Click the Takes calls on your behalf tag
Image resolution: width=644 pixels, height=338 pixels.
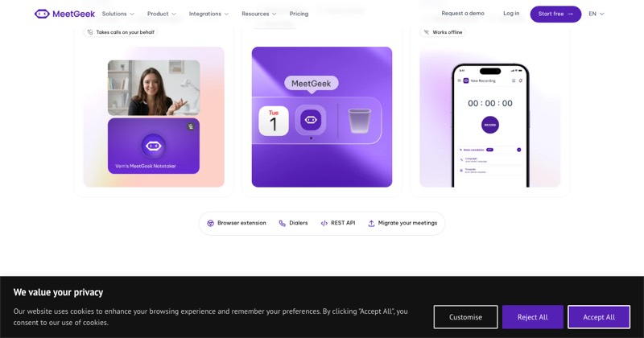click(x=121, y=32)
